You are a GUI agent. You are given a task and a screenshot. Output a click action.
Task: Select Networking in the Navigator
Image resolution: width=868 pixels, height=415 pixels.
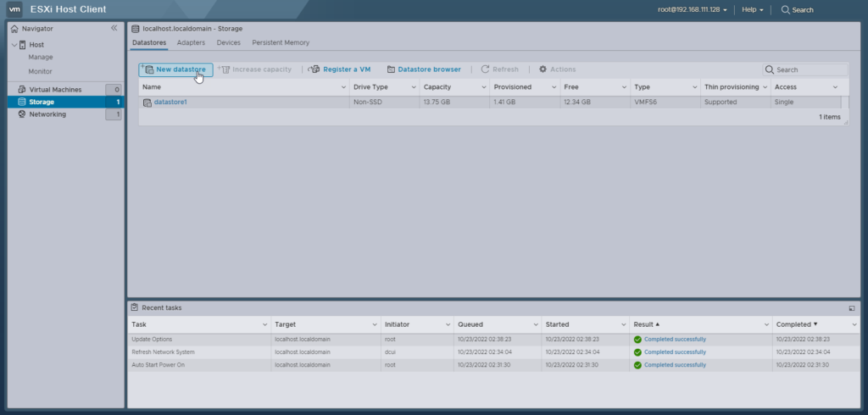click(x=47, y=114)
